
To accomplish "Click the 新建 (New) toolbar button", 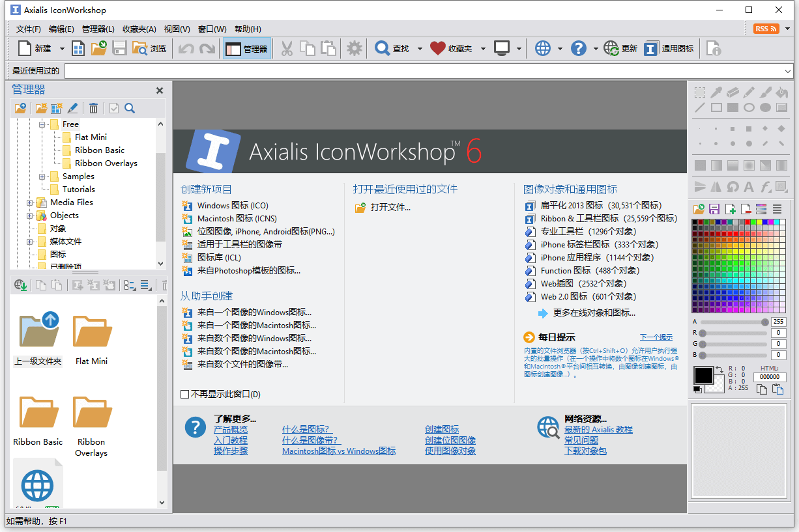I will [x=35, y=49].
